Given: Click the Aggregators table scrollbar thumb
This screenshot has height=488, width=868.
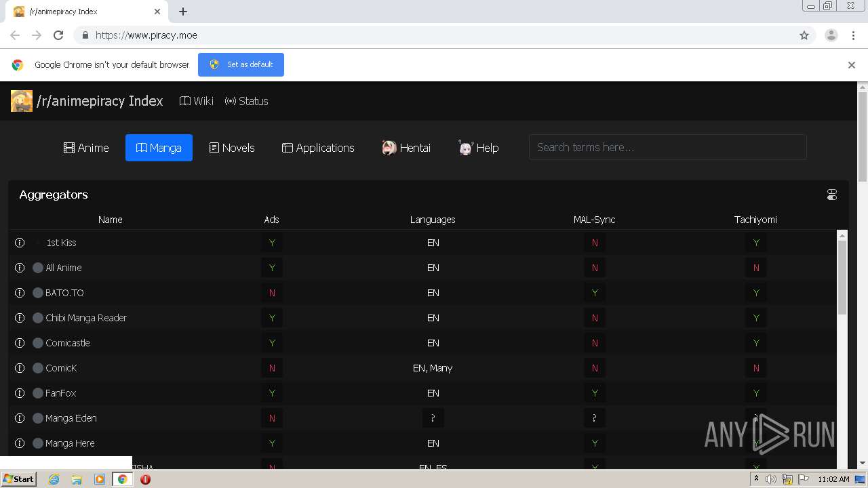Looking at the screenshot, I should pos(842,277).
